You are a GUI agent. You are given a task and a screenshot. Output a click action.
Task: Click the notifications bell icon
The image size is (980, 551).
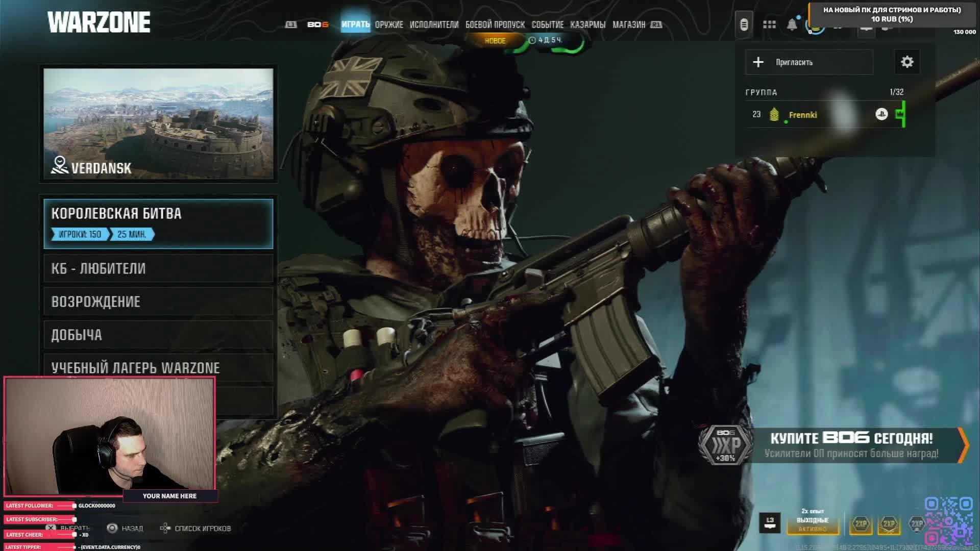[792, 24]
